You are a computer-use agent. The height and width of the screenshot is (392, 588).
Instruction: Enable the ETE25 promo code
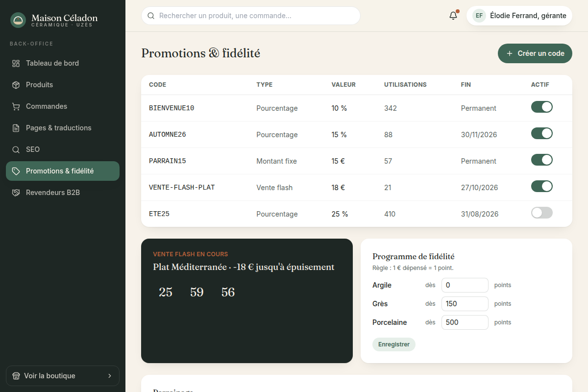542,213
